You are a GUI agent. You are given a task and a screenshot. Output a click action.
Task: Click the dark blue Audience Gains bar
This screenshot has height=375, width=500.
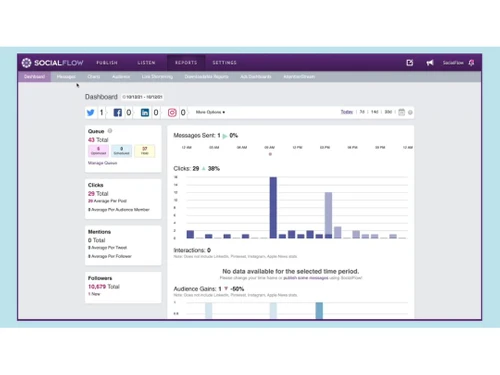[x=319, y=310]
